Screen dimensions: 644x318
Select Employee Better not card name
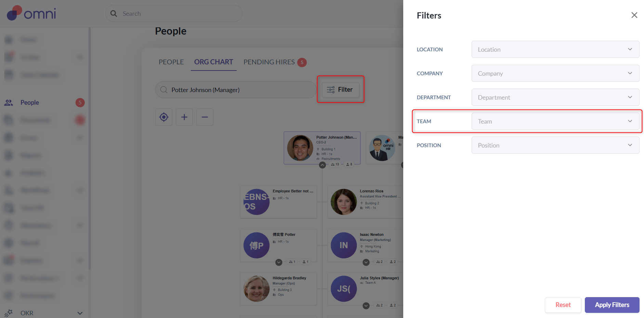[293, 191]
